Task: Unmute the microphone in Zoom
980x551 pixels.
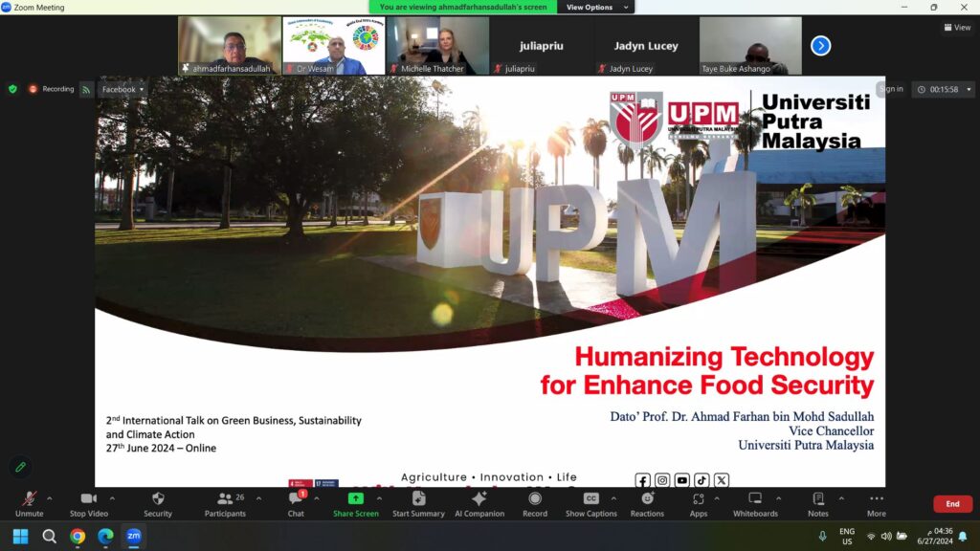Action: [29, 503]
